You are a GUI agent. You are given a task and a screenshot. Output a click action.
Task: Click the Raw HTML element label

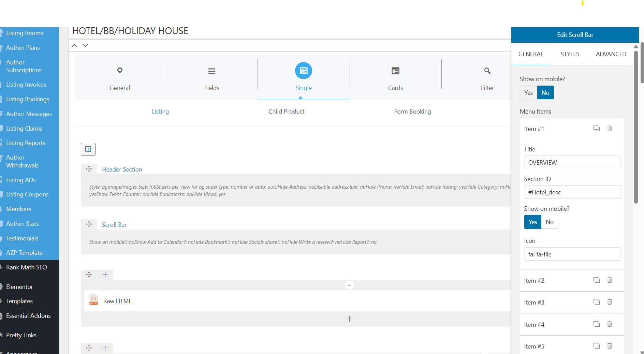(x=117, y=301)
